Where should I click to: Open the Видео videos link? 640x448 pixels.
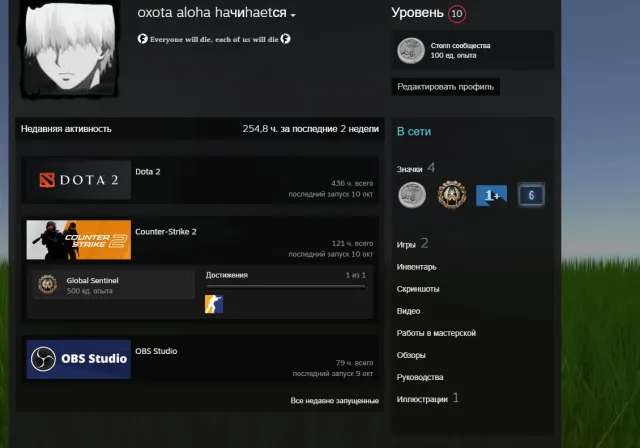click(x=408, y=311)
